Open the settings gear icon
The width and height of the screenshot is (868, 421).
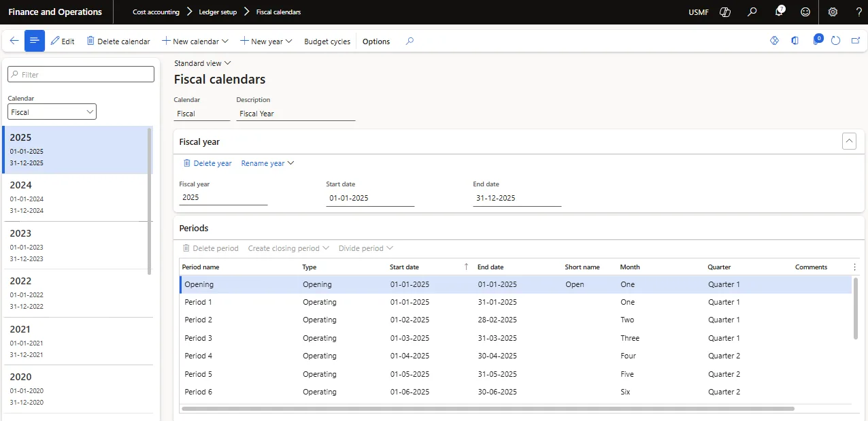[x=833, y=12]
